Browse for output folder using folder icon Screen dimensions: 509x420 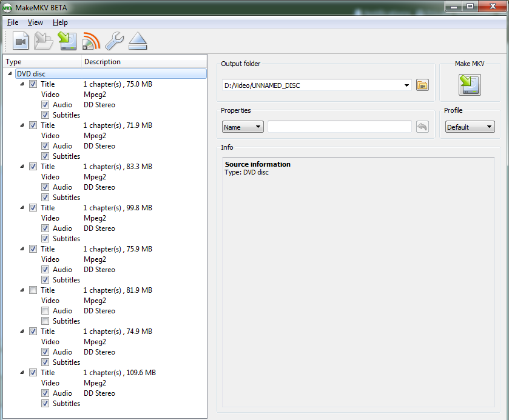422,85
